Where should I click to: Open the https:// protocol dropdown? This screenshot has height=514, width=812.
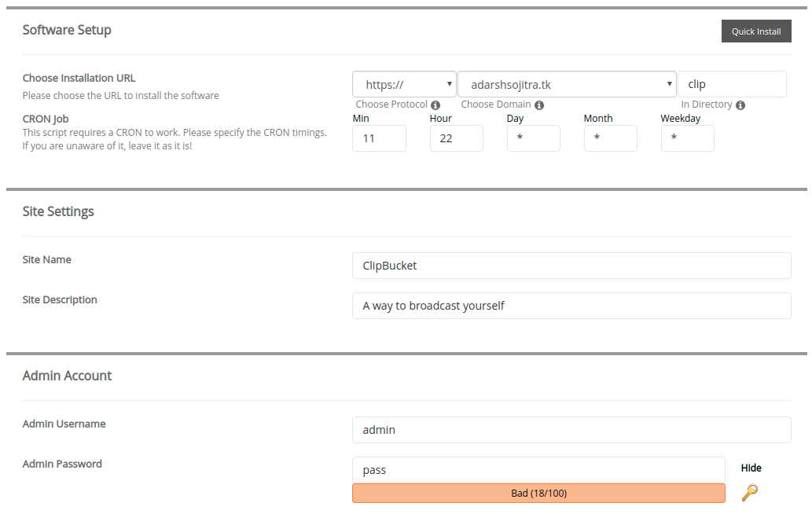click(x=405, y=84)
